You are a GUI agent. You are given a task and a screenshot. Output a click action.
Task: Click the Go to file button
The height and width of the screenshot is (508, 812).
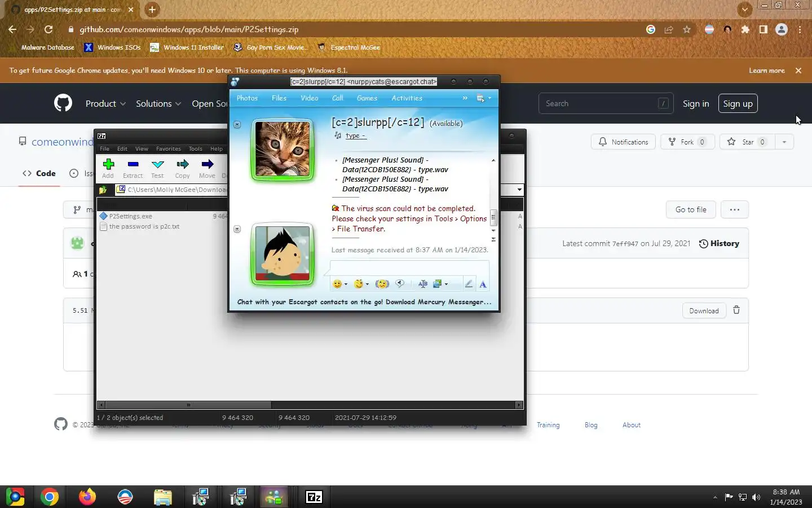691,209
